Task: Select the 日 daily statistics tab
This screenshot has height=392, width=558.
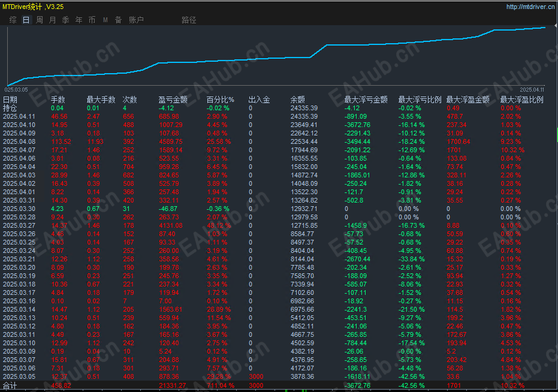Action: click(x=26, y=20)
